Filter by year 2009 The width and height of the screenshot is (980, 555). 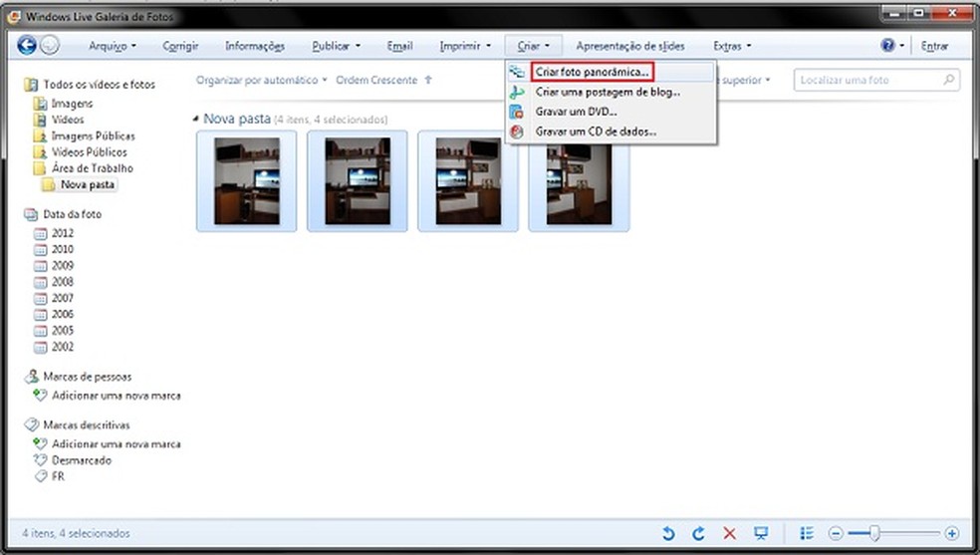pyautogui.click(x=62, y=266)
